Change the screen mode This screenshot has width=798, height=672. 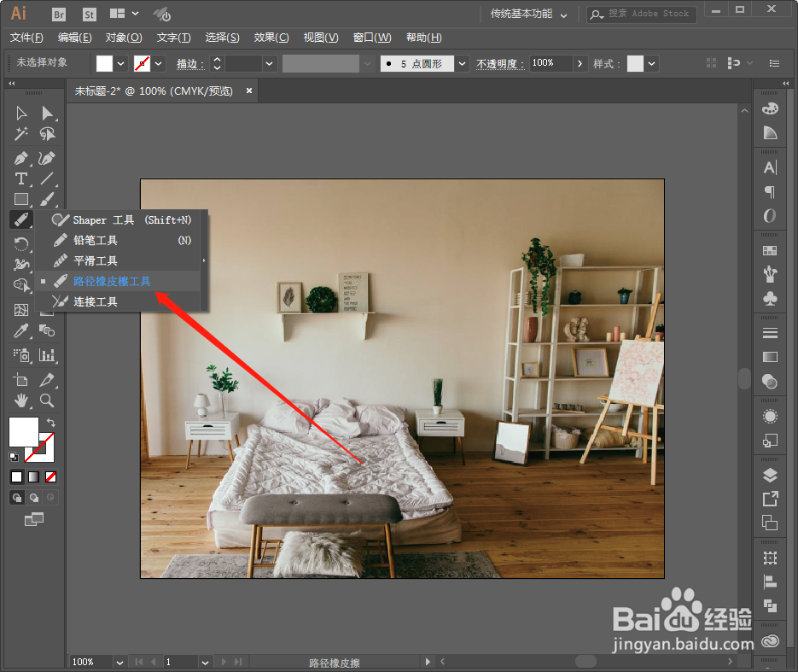coord(34,519)
